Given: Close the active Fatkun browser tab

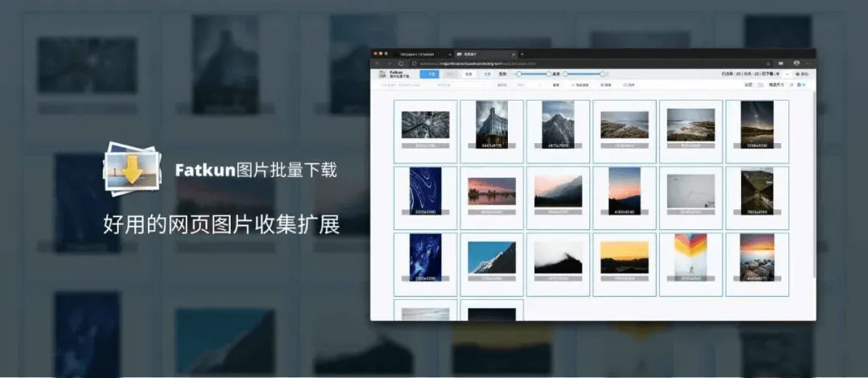Looking at the screenshot, I should coord(513,54).
